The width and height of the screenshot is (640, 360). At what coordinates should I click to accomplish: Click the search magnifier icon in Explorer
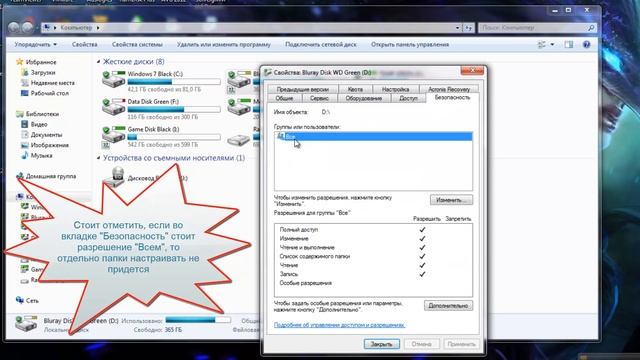point(591,28)
